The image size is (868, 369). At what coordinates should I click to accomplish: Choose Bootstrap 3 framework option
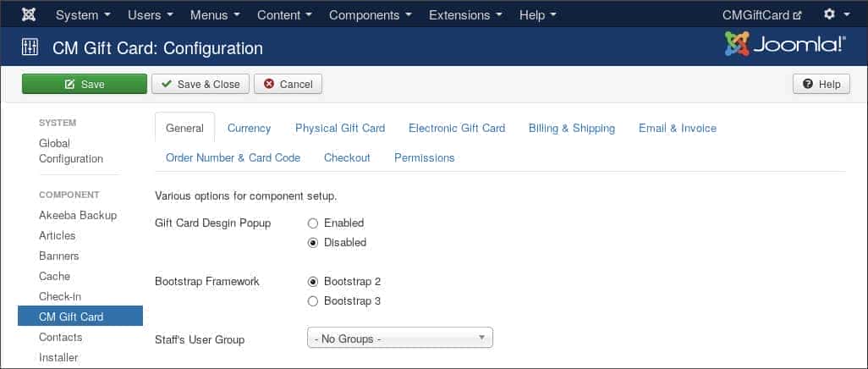313,301
